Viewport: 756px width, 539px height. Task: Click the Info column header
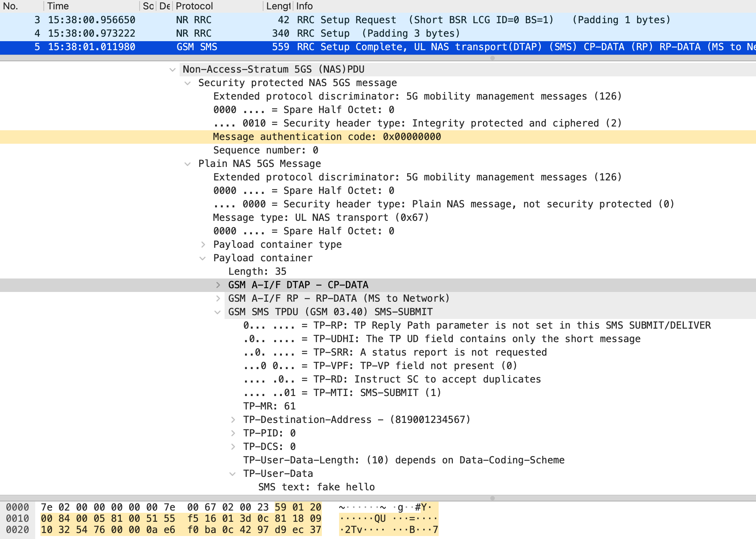coord(304,6)
